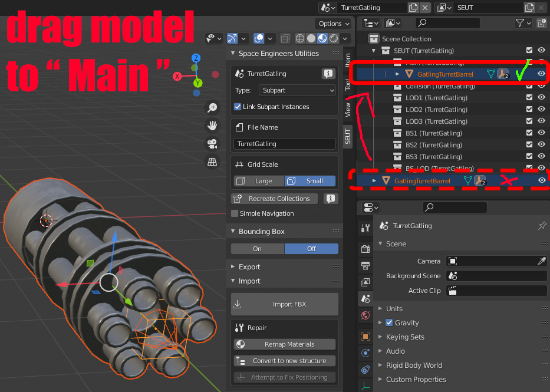Tick the Simple Navigation checkbox
Viewport: 550px width, 392px height.
pyautogui.click(x=235, y=213)
